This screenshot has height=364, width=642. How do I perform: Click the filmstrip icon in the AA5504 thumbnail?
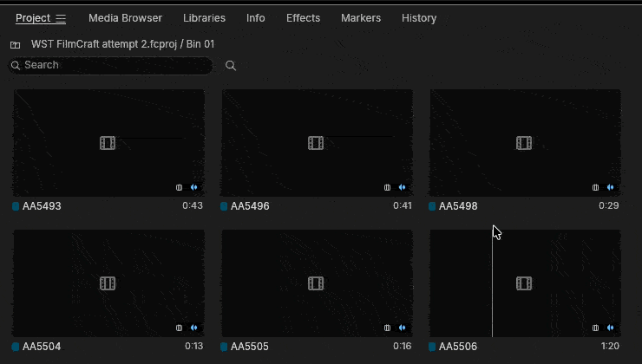pyautogui.click(x=108, y=283)
